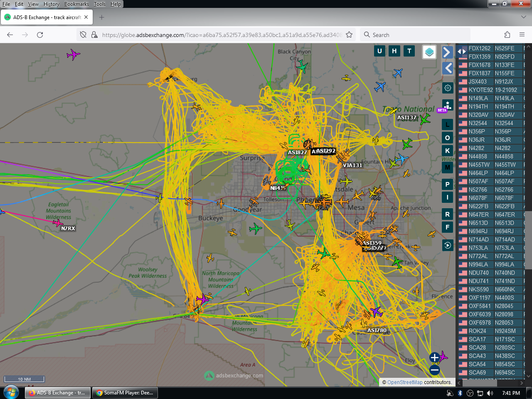
Task: Toggle the L map button
Action: click(x=448, y=124)
